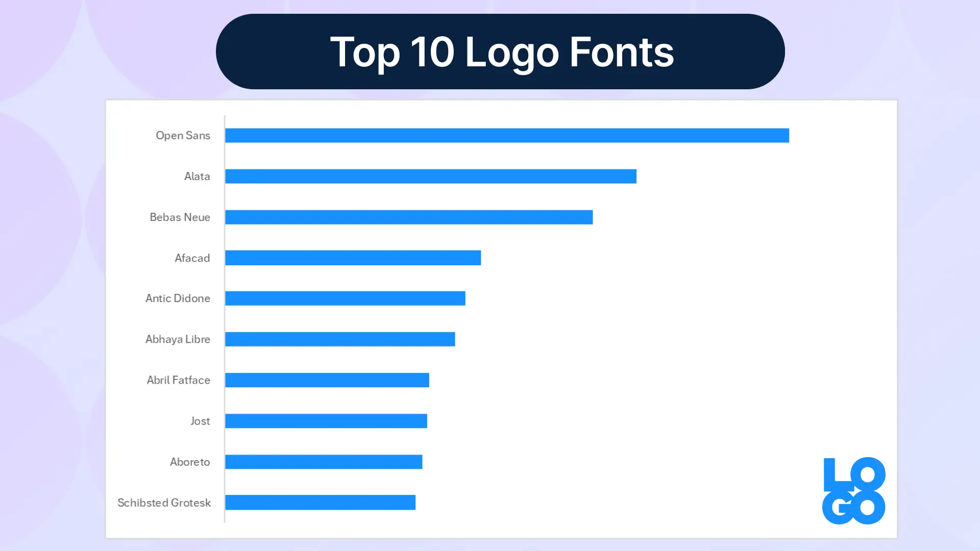This screenshot has height=551, width=980.
Task: Click the 'Schibsted Grotesk' label
Action: (x=164, y=502)
